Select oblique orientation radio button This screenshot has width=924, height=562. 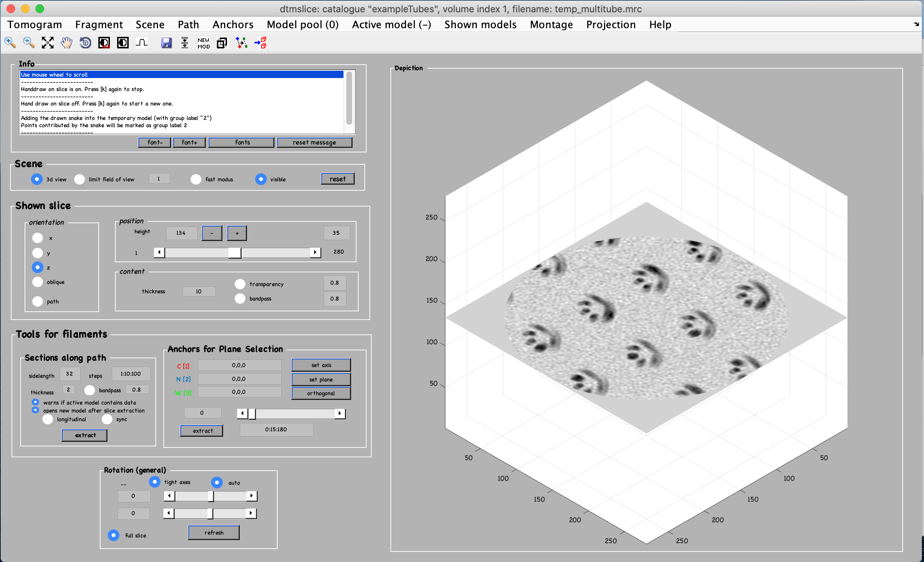(38, 282)
